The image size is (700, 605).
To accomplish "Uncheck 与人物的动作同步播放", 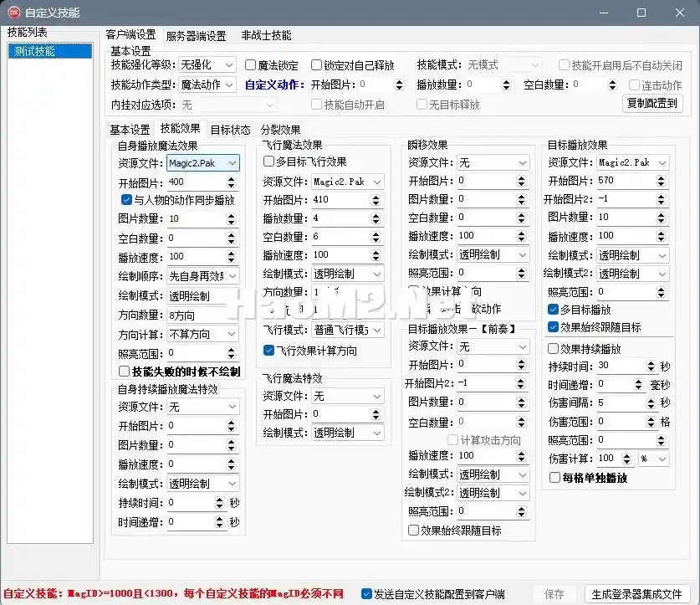I will point(177,200).
